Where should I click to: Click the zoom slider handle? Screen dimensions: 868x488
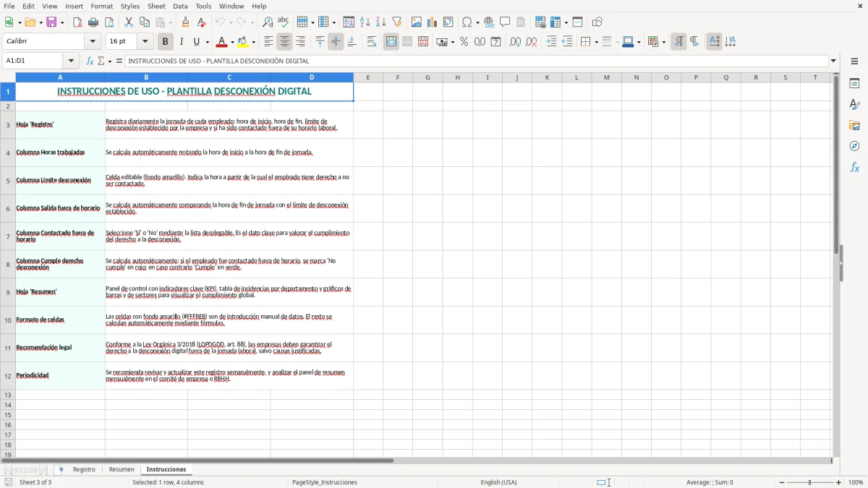click(810, 482)
